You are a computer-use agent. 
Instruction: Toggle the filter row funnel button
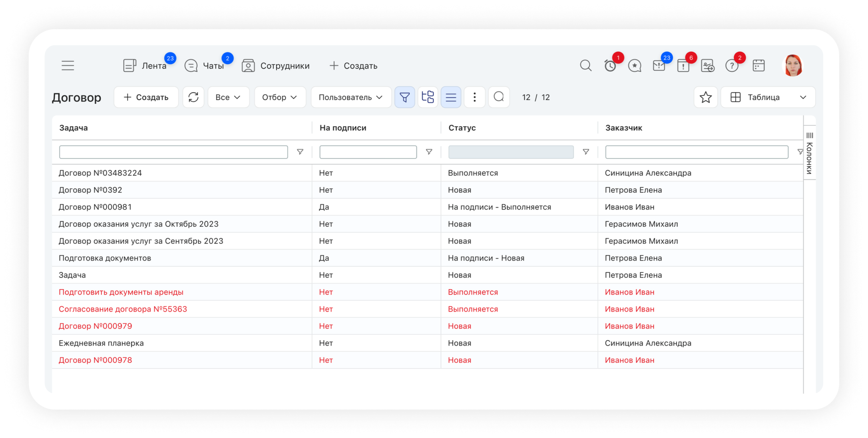tap(404, 97)
